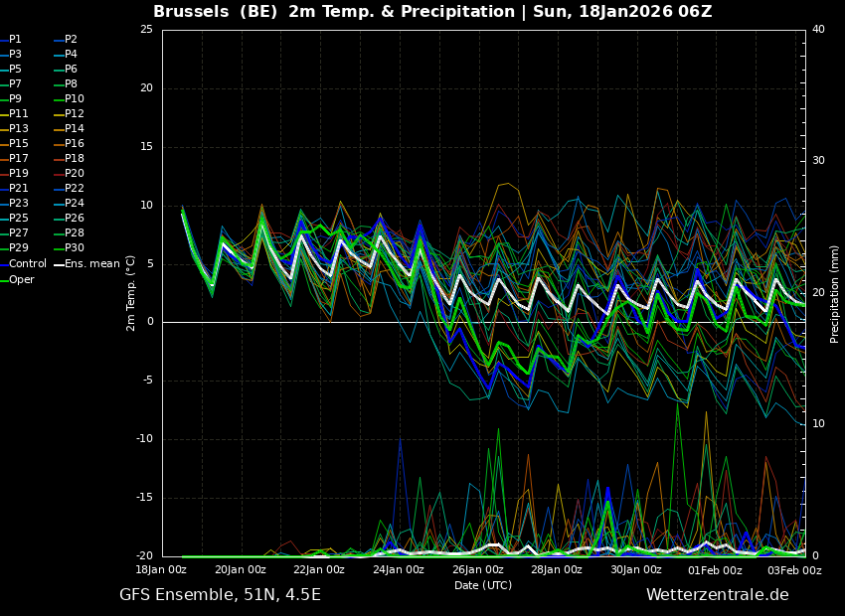Select the Control entry in the legend
Viewport: 845px width, 616px height.
coord(28,264)
